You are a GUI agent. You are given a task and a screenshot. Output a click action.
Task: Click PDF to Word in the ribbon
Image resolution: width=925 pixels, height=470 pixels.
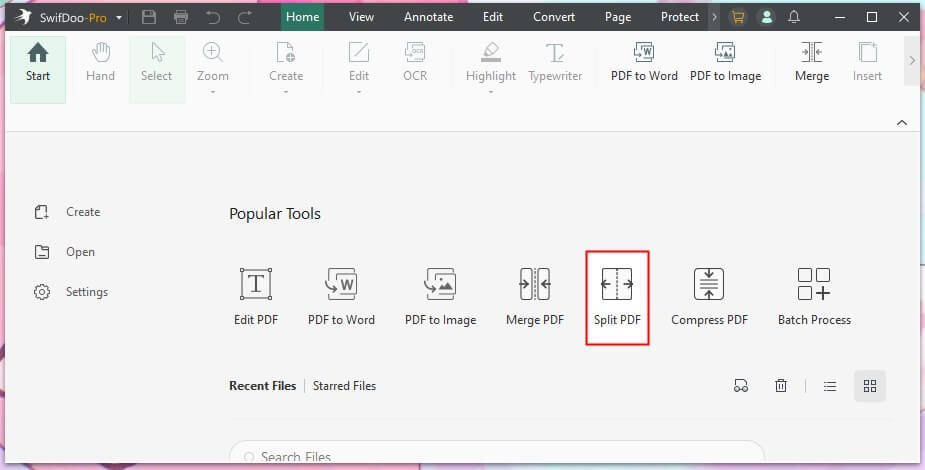pyautogui.click(x=644, y=62)
